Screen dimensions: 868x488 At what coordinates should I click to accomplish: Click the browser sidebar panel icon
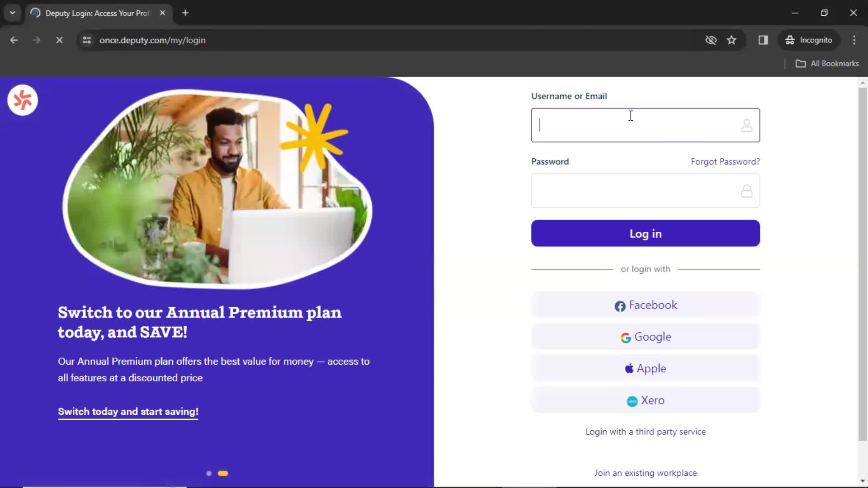click(x=763, y=40)
